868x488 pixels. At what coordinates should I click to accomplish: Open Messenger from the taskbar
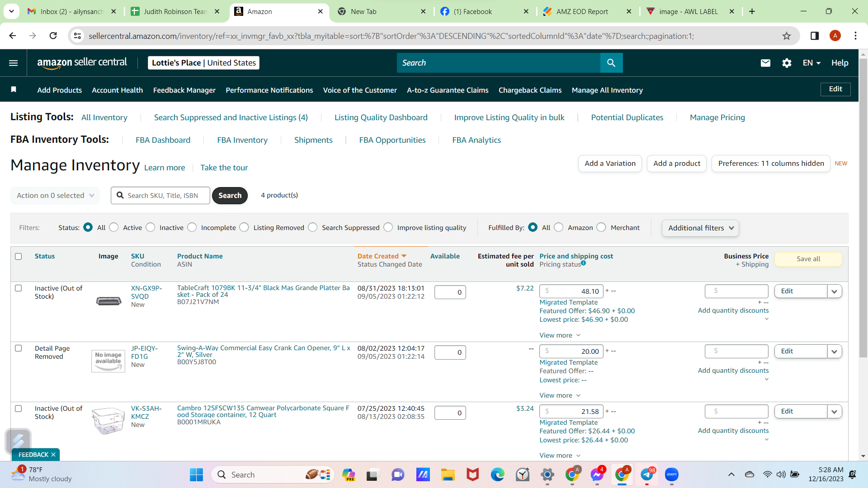click(597, 474)
